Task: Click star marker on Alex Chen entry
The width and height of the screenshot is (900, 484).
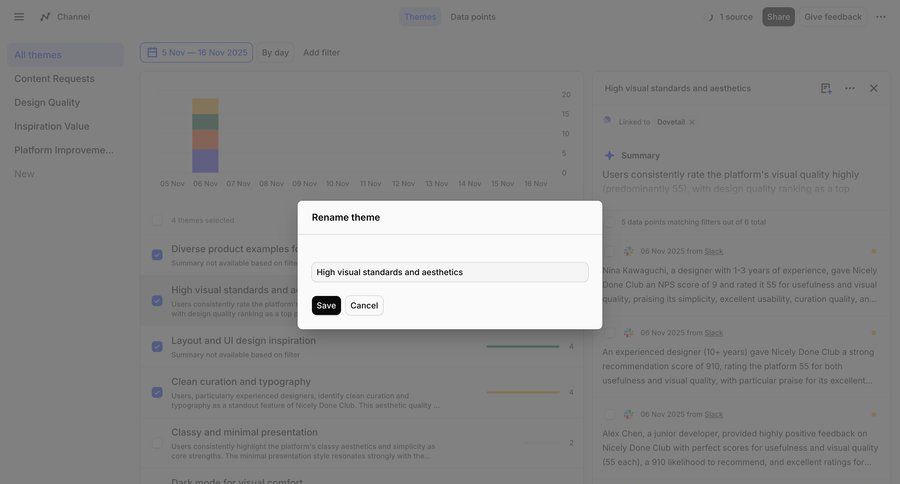Action: tap(874, 415)
